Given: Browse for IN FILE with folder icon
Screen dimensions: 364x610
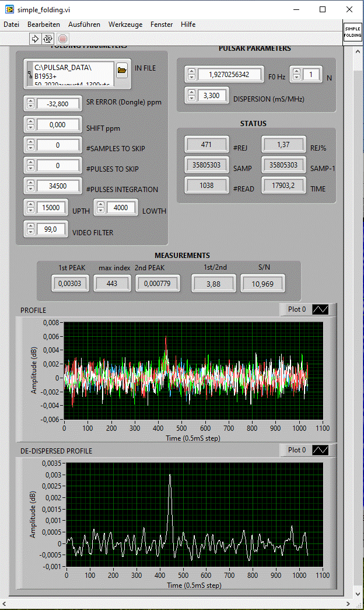Looking at the screenshot, I should tap(122, 71).
